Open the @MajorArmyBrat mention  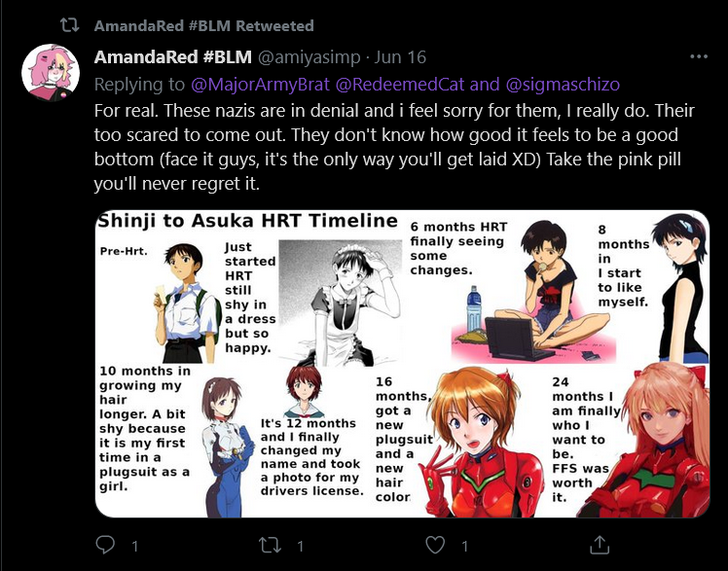[x=261, y=85]
